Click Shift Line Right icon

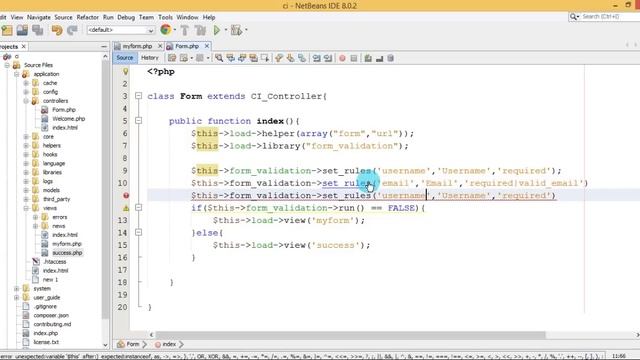click(328, 58)
